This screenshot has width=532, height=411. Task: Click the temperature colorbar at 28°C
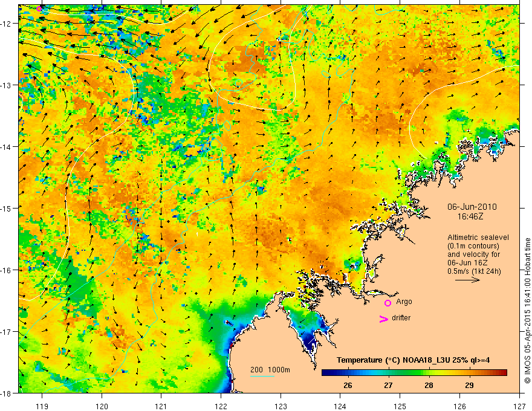(x=429, y=373)
